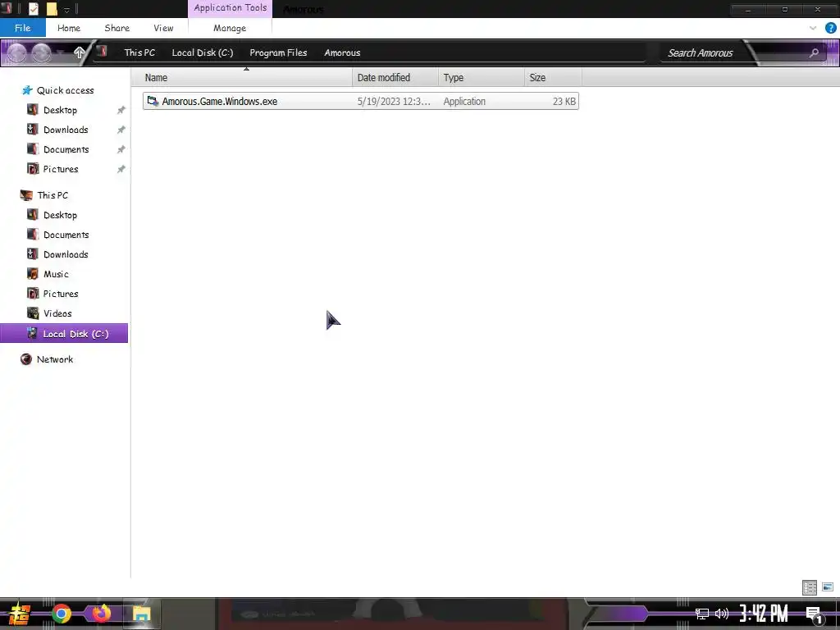Click the Amorous breadcrumb segment
The height and width of the screenshot is (630, 840).
pos(342,52)
